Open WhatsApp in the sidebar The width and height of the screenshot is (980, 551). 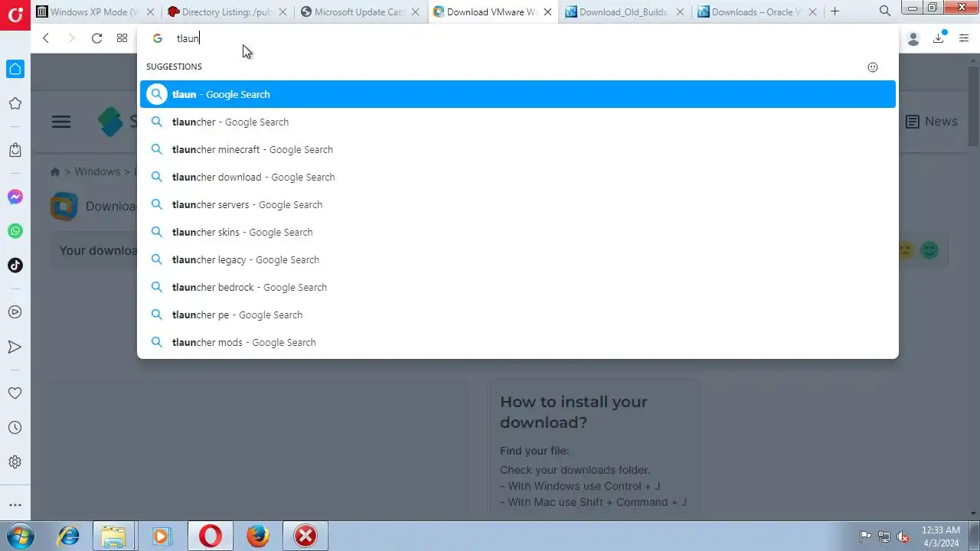[x=15, y=231]
